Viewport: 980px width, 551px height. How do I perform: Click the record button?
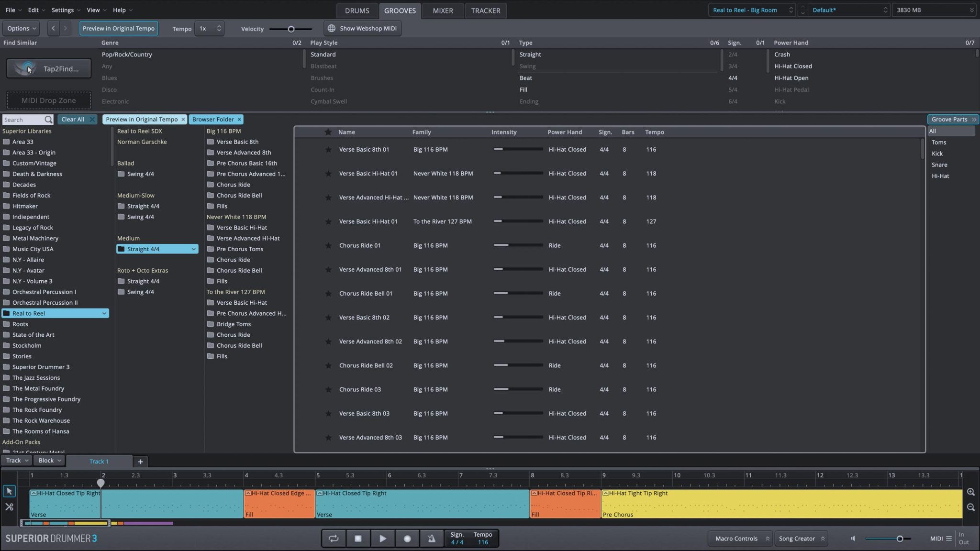pos(407,539)
